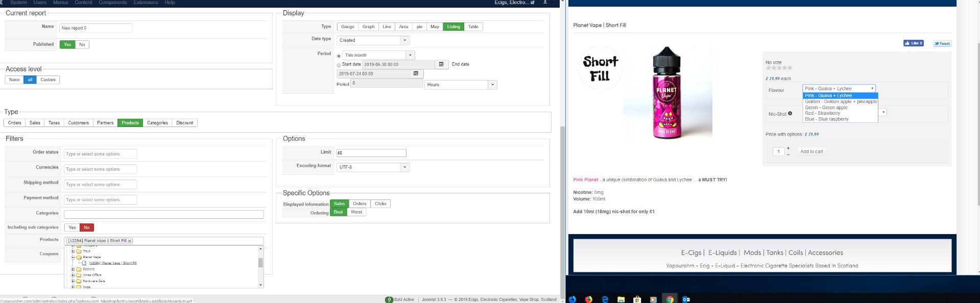Switch report type to Categories

157,123
